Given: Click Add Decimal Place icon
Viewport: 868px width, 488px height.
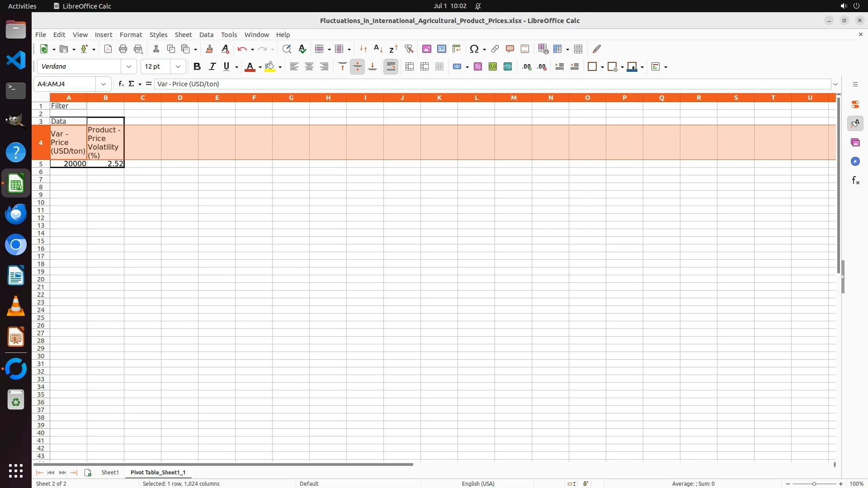Looking at the screenshot, I should [527, 67].
